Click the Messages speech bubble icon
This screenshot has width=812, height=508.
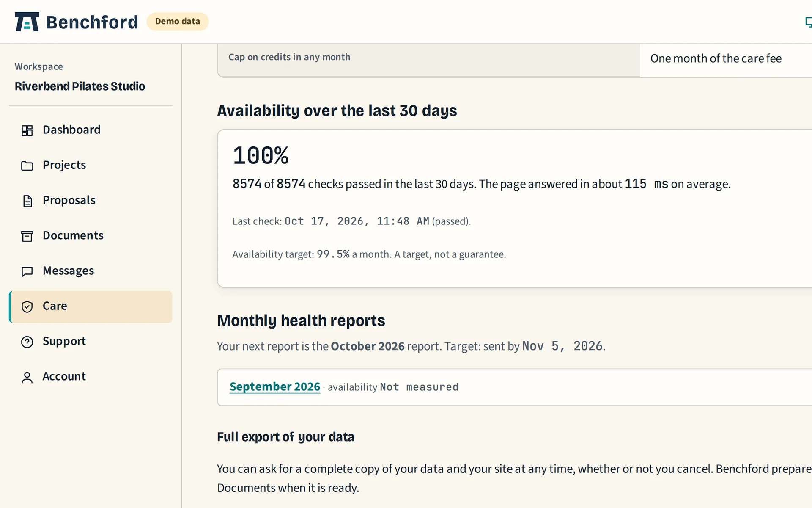tap(27, 271)
